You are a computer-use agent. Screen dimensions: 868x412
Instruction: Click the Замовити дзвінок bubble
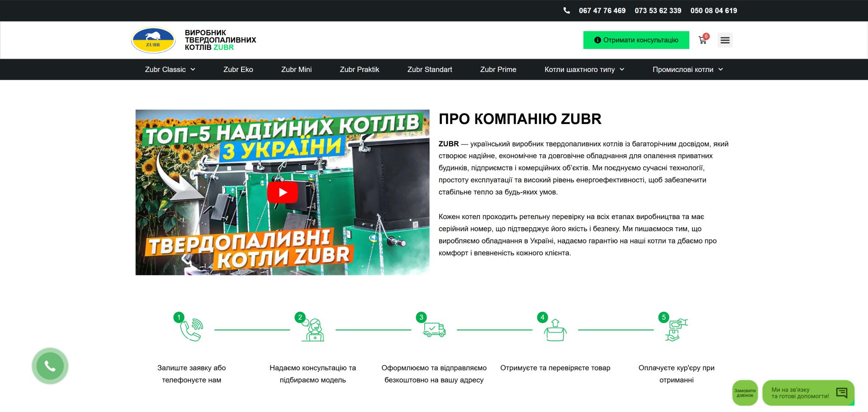pyautogui.click(x=745, y=393)
